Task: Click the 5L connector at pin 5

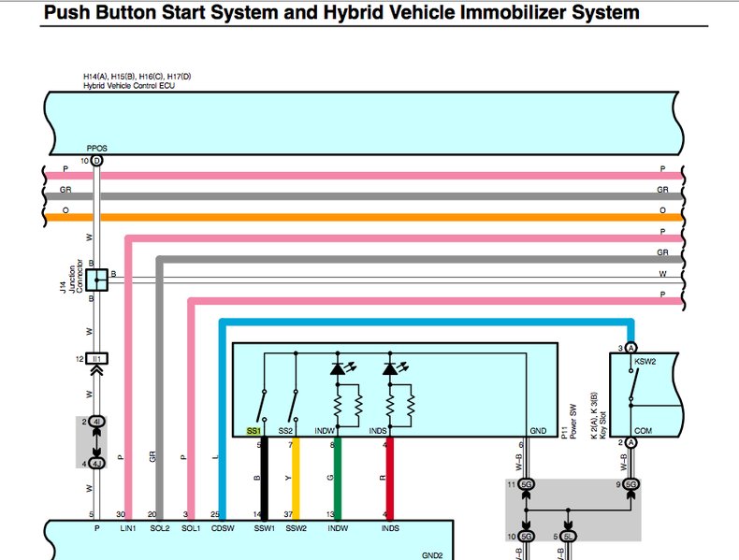Action: (568, 537)
